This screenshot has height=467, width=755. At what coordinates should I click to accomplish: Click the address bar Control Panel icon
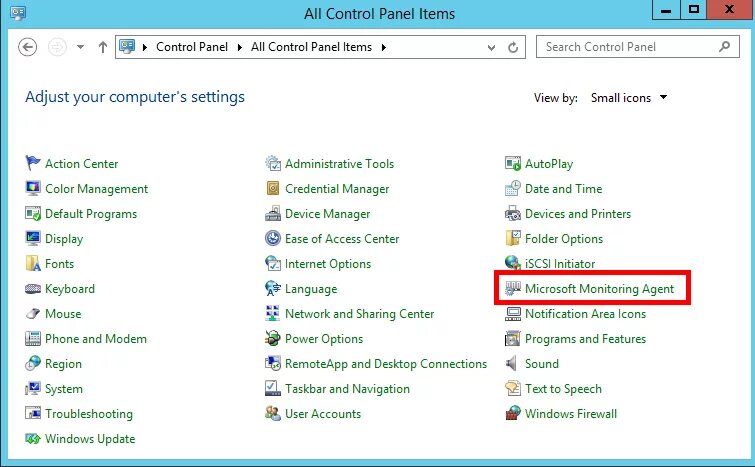(x=127, y=47)
